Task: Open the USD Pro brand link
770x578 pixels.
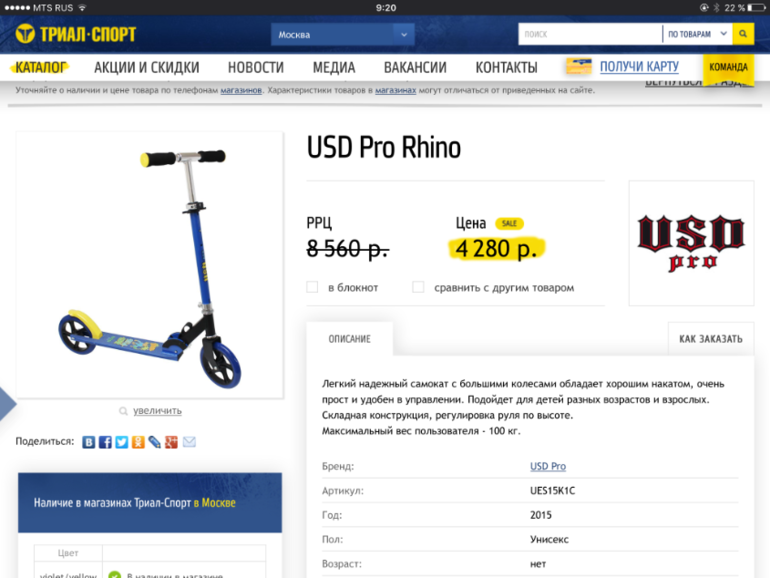Action: click(548, 466)
